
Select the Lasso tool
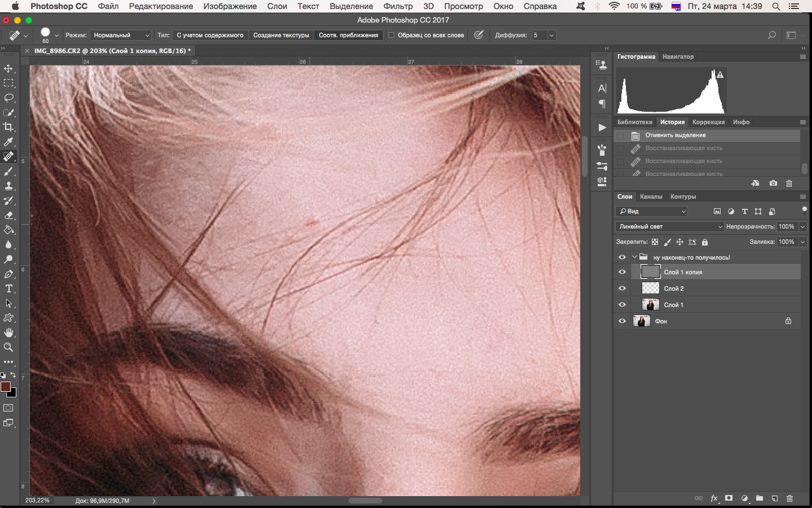click(x=8, y=98)
